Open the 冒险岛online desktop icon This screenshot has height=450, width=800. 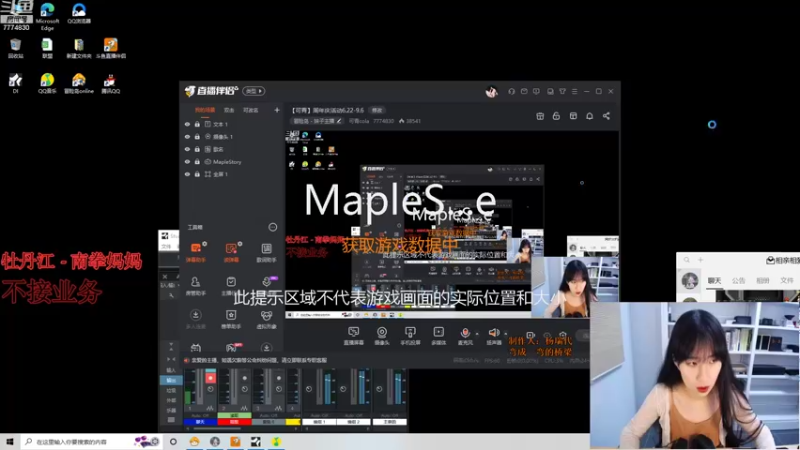click(79, 83)
